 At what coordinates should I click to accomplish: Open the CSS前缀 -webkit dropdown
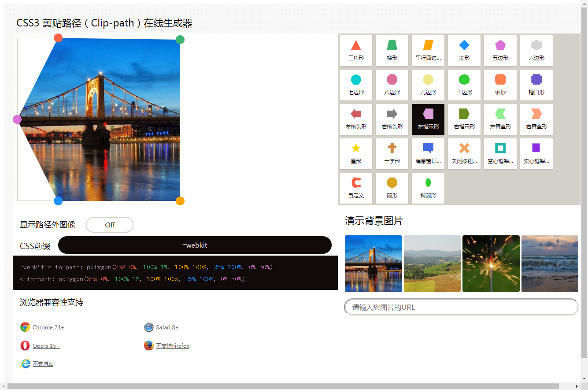(195, 245)
